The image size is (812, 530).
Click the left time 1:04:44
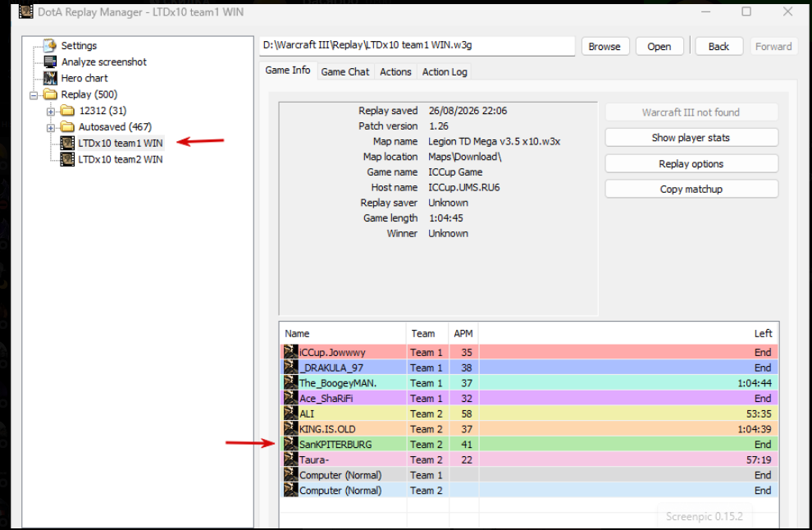coord(755,383)
